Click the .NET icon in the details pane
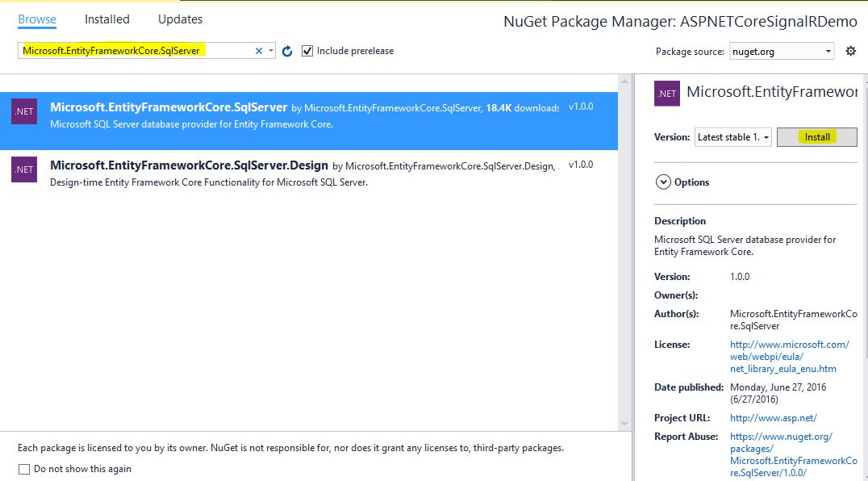This screenshot has height=481, width=868. (667, 94)
